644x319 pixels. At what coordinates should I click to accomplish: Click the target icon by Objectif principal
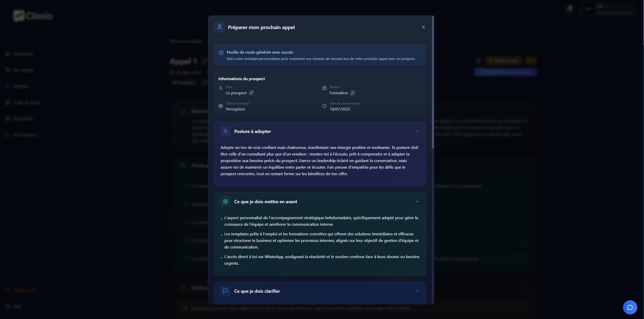tap(221, 106)
